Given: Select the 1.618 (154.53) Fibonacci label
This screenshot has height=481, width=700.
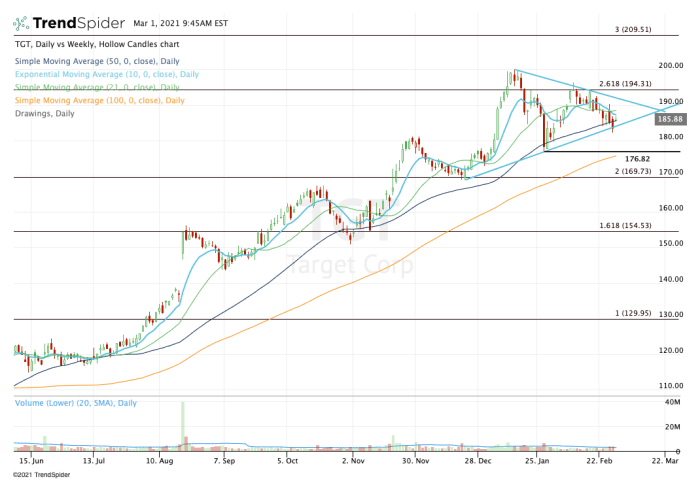Looking at the screenshot, I should coord(625,226).
